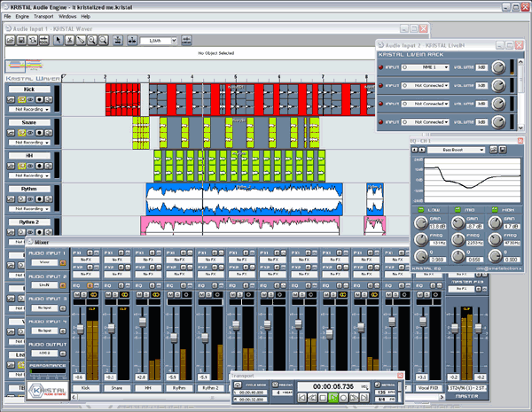Open the Windows menu
The height and width of the screenshot is (412, 532).
[67, 16]
